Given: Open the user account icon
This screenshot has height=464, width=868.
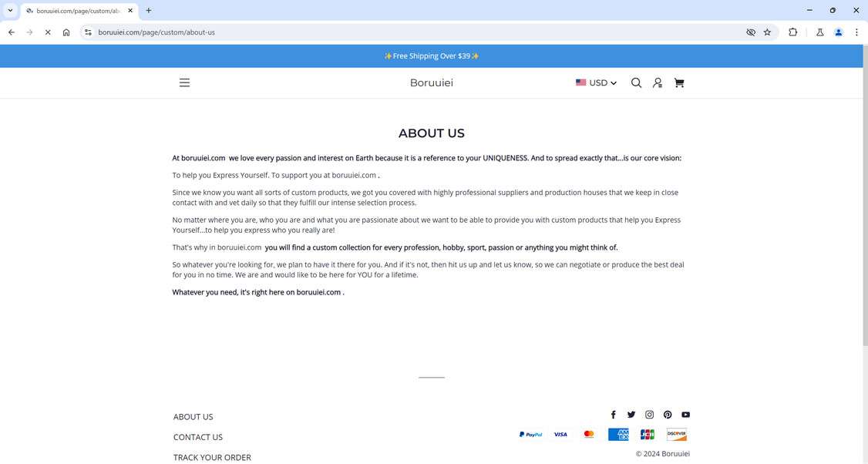Looking at the screenshot, I should pyautogui.click(x=657, y=82).
